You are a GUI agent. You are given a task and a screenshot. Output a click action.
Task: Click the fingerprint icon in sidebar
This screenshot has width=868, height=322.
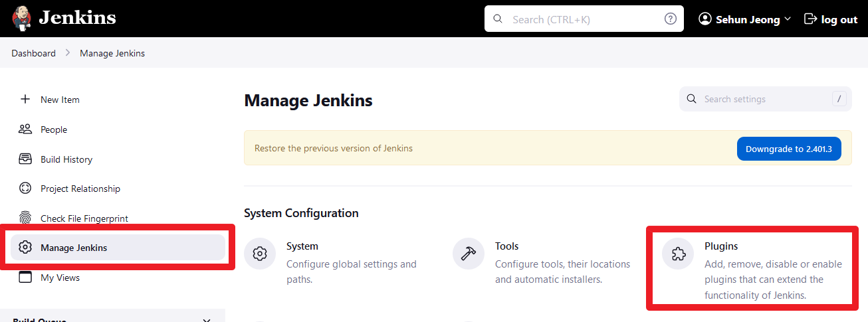coord(25,218)
